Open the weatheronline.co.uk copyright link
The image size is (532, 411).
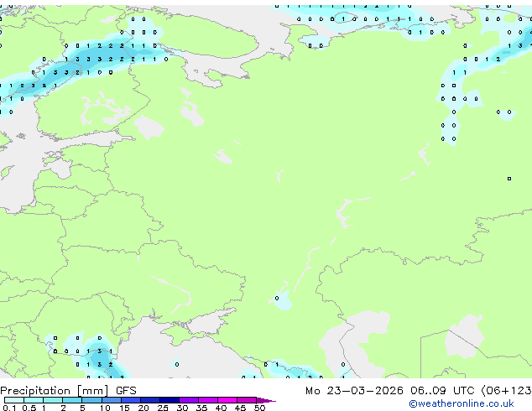[x=461, y=403]
